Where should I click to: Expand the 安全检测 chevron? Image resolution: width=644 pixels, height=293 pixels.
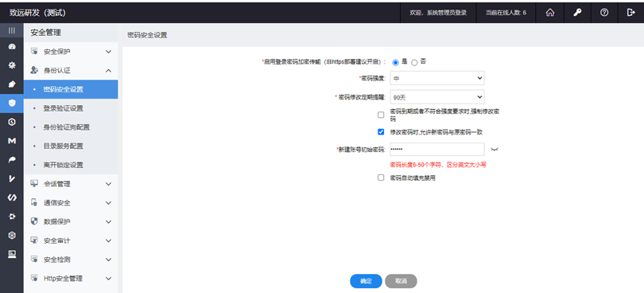click(108, 260)
